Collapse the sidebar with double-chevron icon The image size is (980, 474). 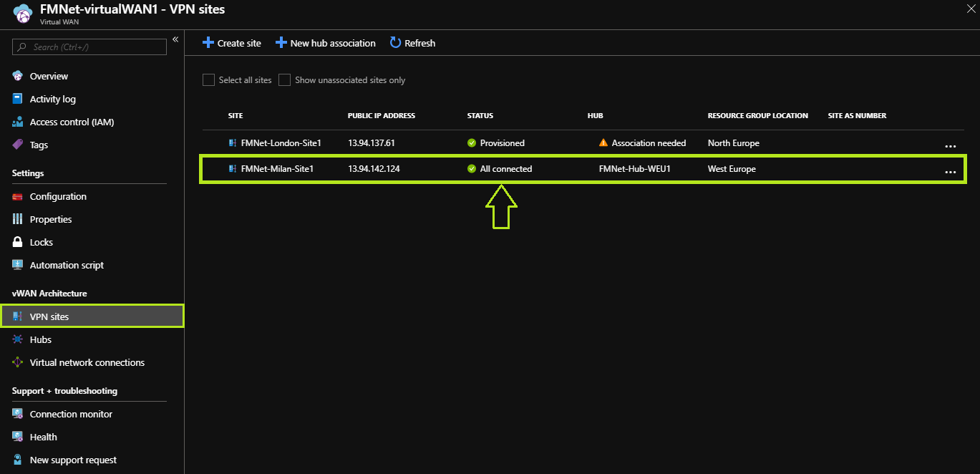pos(175,39)
